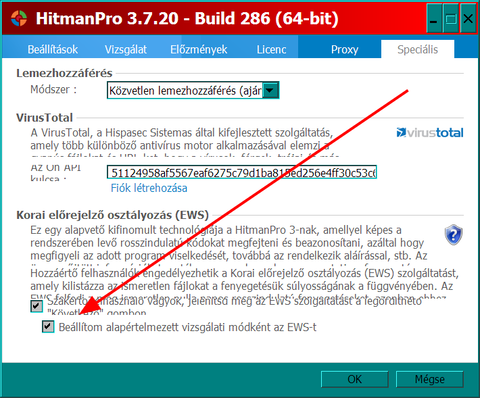
Task: Click the Korai előrejelző osztályozás (EWS) heading
Action: point(112,215)
